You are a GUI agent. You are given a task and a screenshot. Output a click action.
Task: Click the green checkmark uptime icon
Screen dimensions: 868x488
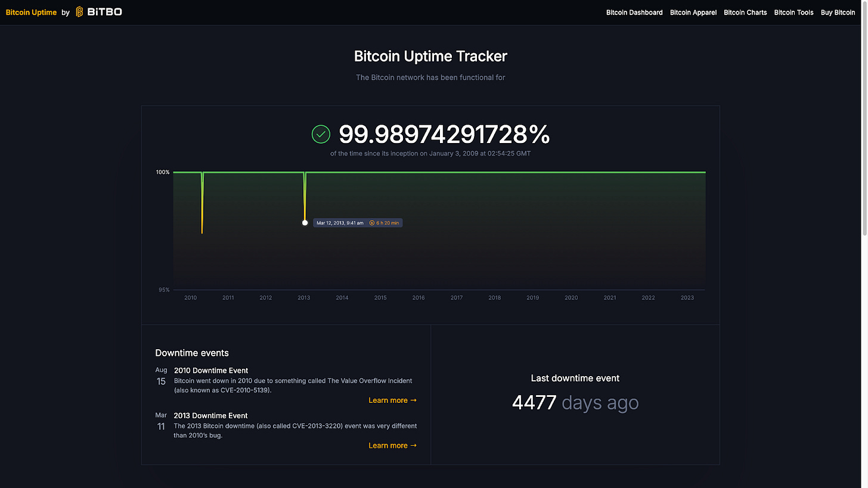coord(321,134)
